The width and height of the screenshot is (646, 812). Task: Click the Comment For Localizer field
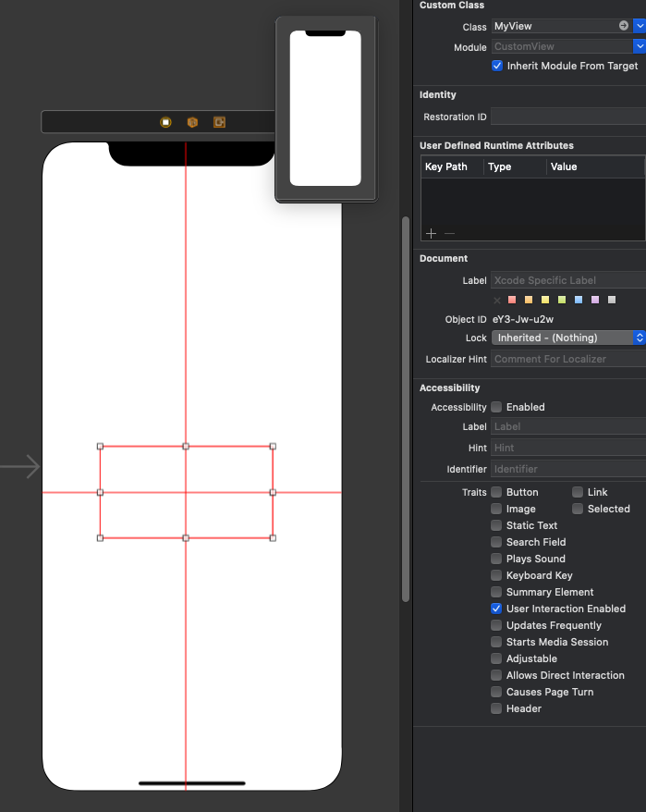[568, 359]
